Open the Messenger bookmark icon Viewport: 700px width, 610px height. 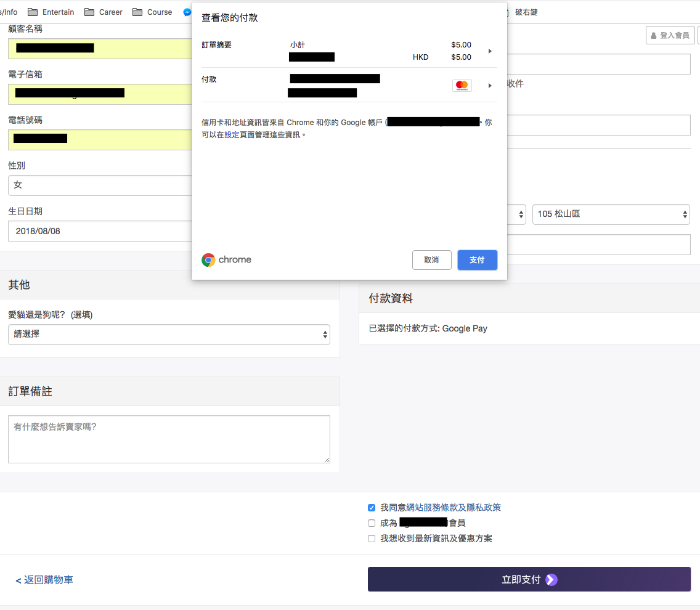187,12
